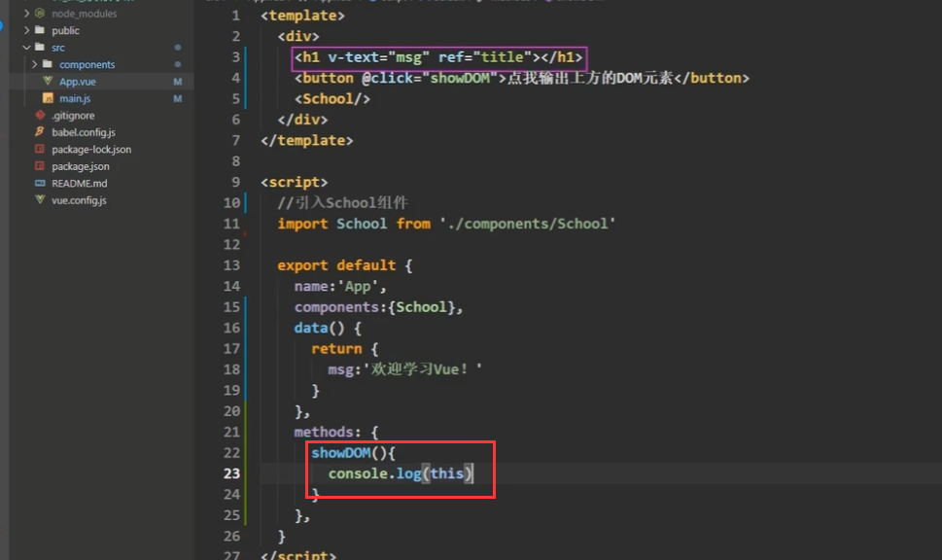Click data() on line 16

(319, 328)
